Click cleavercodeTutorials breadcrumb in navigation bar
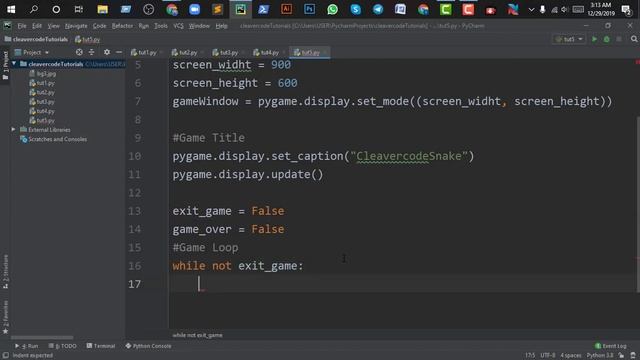The width and height of the screenshot is (640, 360). pos(36,39)
